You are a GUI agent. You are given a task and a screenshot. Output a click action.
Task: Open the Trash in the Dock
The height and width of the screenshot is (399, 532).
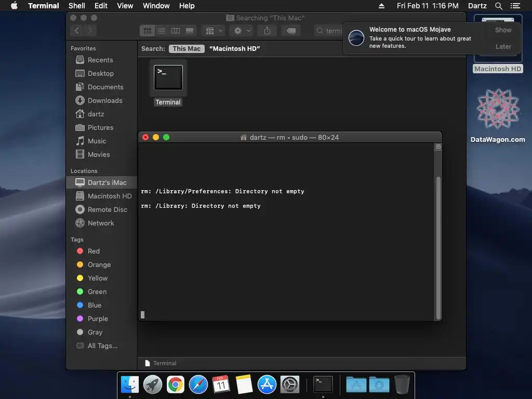tap(402, 384)
